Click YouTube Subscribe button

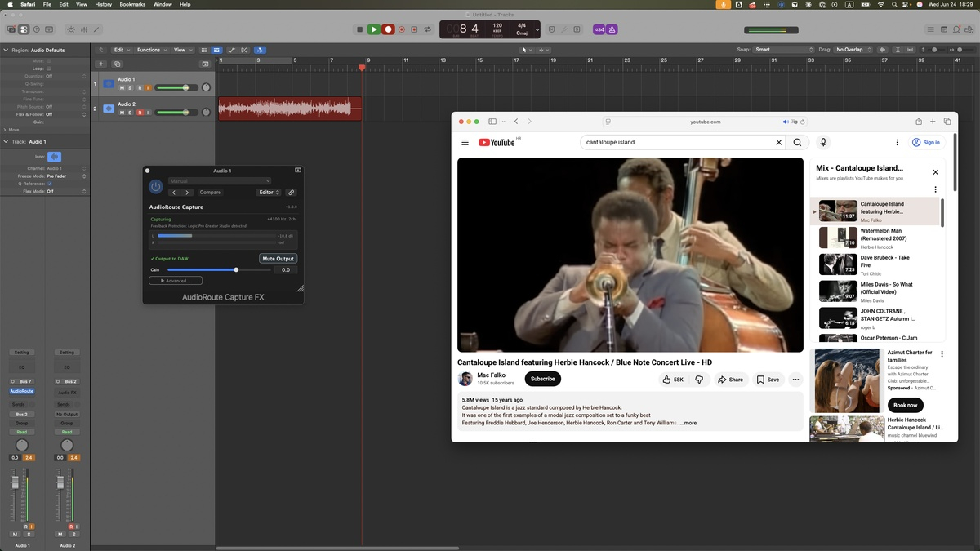point(543,379)
